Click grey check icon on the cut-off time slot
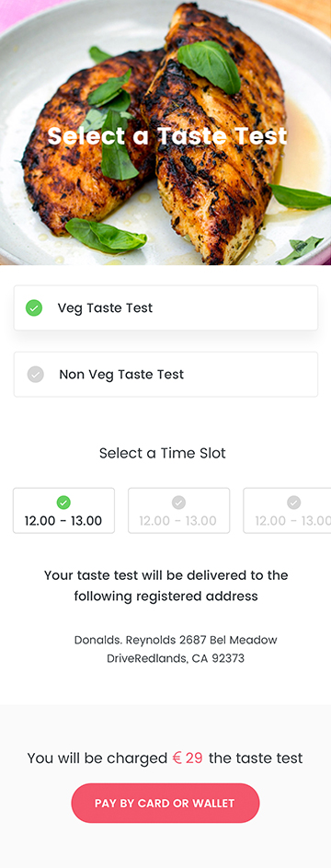 pyautogui.click(x=294, y=502)
